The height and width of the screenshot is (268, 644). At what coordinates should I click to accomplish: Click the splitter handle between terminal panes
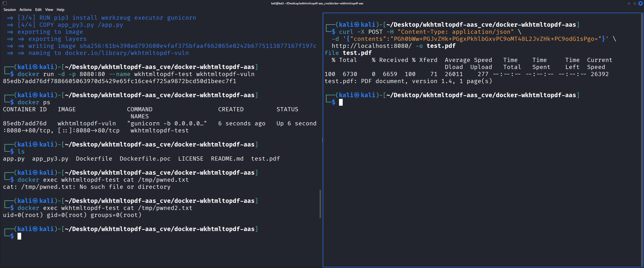[322, 140]
